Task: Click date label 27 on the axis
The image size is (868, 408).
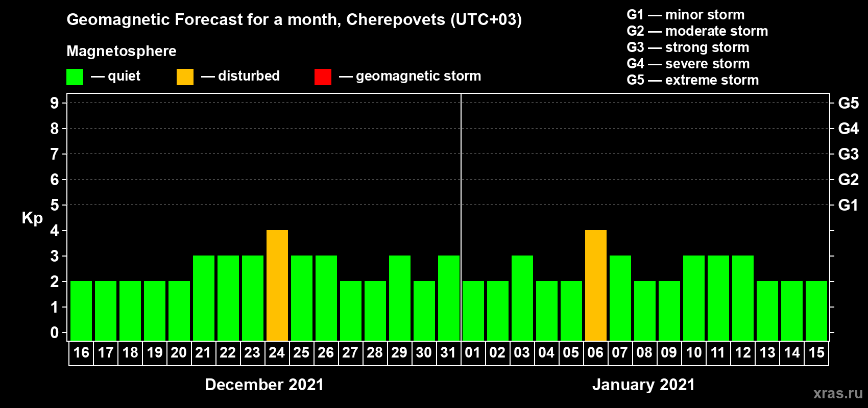Action: point(350,352)
